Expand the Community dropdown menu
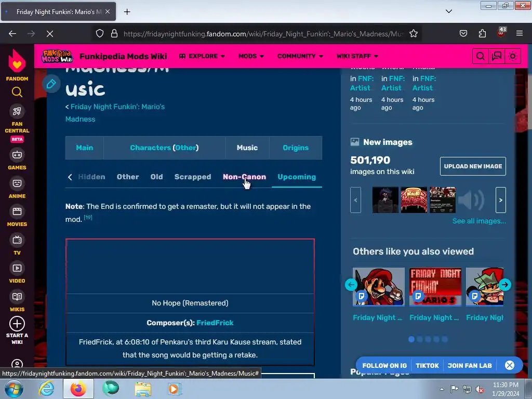532x399 pixels. 300,56
